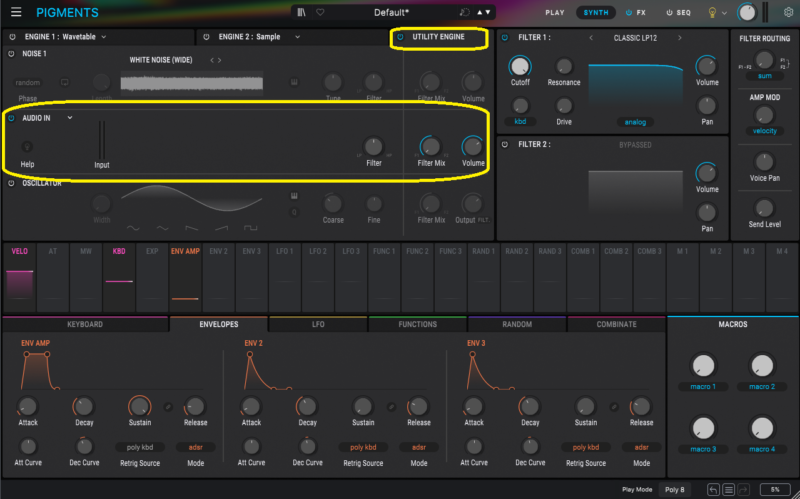The width and height of the screenshot is (800, 499).
Task: Click the noise random phase button
Action: click(x=28, y=82)
